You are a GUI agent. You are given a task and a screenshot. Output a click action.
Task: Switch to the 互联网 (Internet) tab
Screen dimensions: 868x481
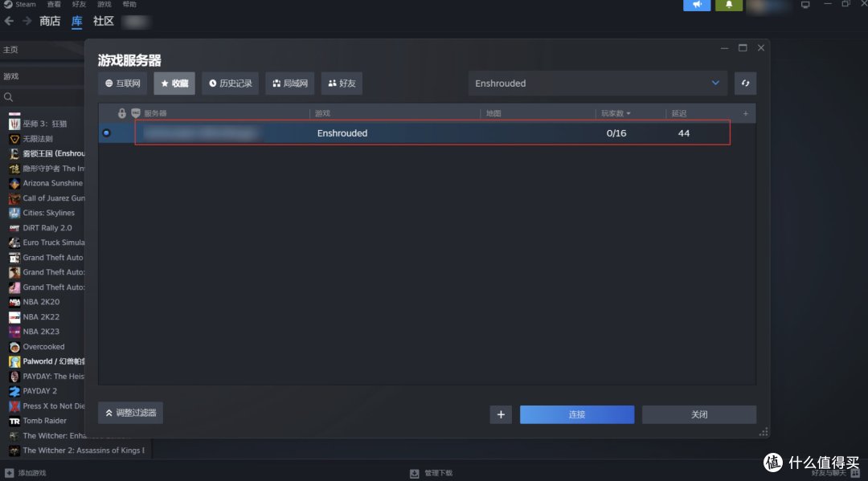(x=122, y=84)
